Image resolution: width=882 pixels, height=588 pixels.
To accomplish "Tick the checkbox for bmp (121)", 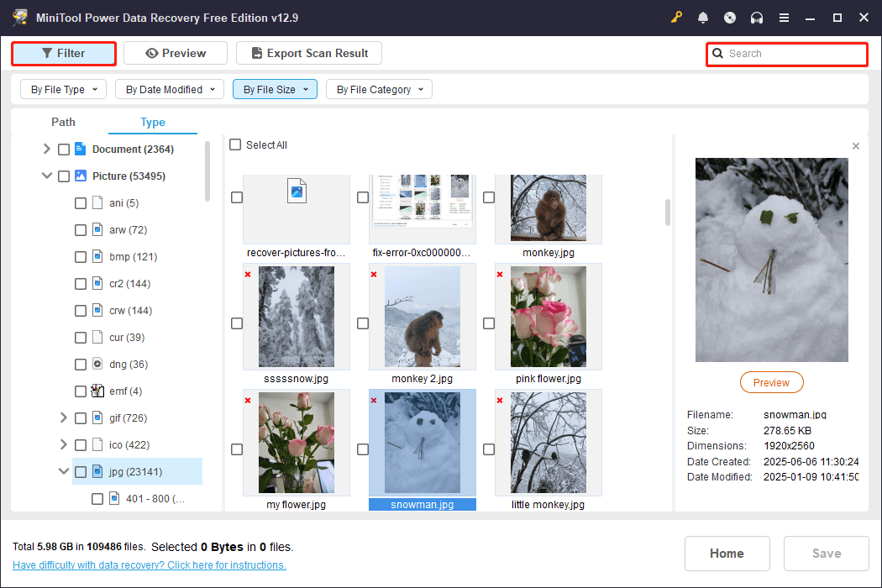I will pyautogui.click(x=81, y=257).
